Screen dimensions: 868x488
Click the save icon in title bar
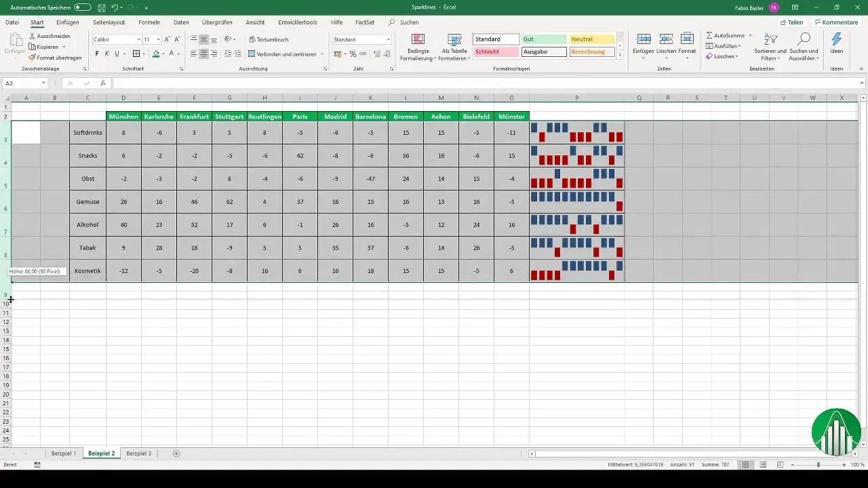[x=101, y=7]
